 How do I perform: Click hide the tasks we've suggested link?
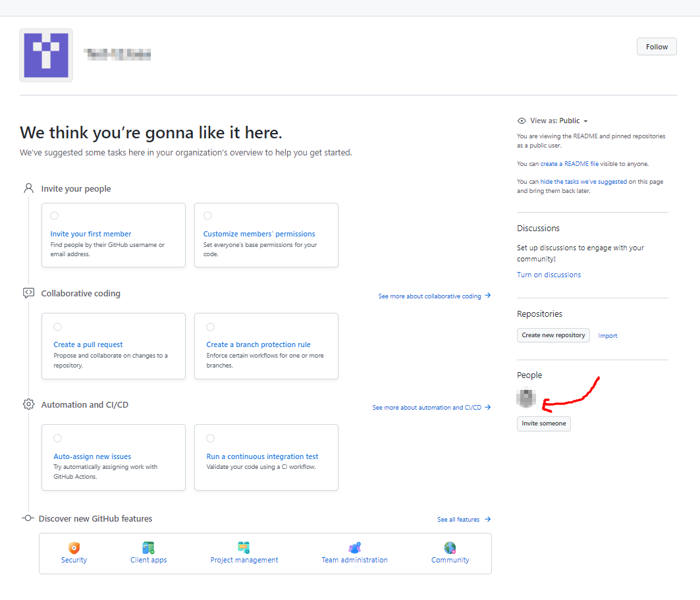[x=583, y=182]
